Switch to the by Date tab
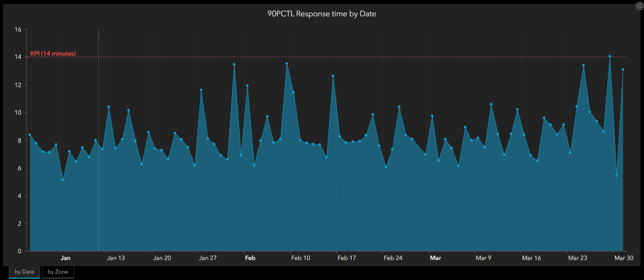 [x=24, y=272]
